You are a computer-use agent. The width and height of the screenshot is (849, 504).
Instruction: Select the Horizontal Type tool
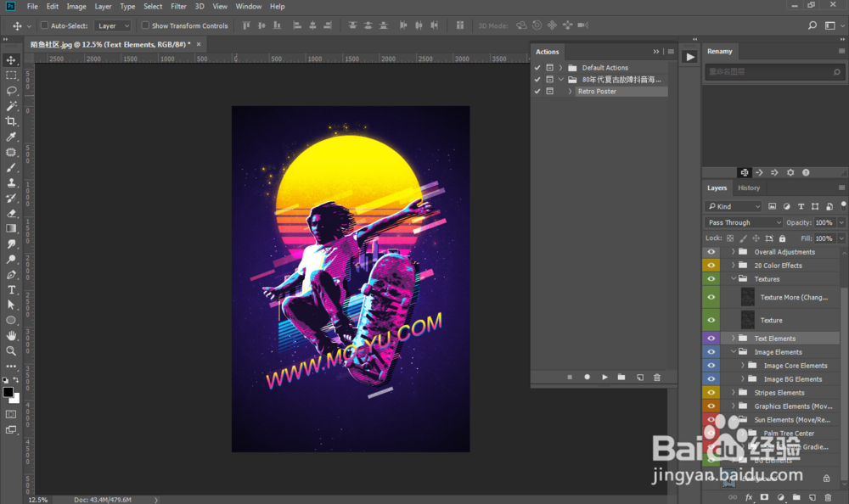(11, 289)
